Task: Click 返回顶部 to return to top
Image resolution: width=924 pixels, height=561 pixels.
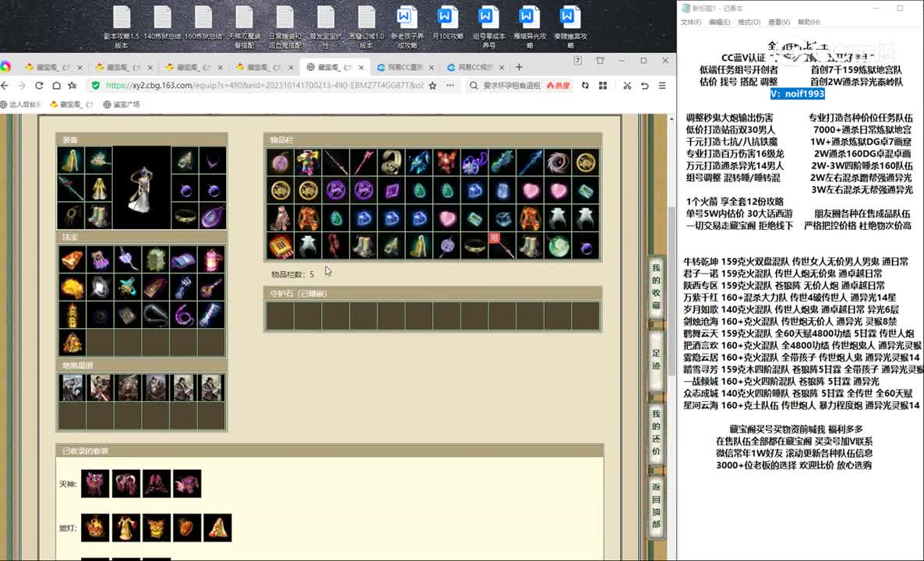Action: click(x=656, y=506)
